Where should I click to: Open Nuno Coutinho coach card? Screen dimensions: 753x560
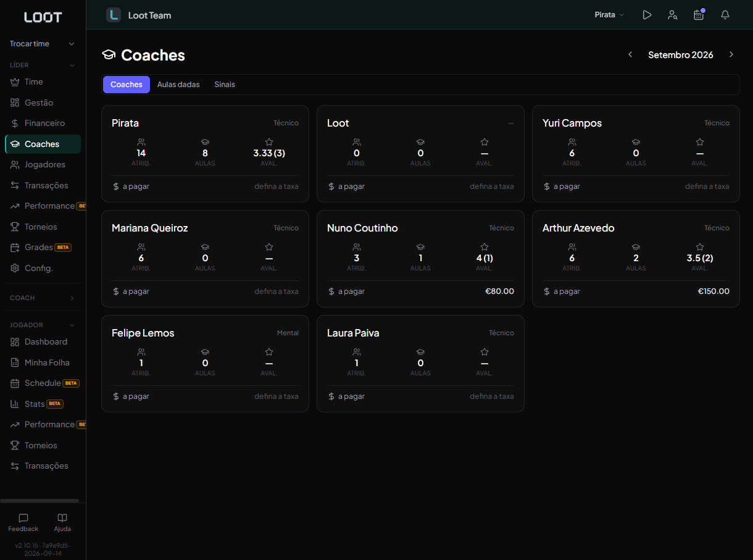pyautogui.click(x=420, y=259)
